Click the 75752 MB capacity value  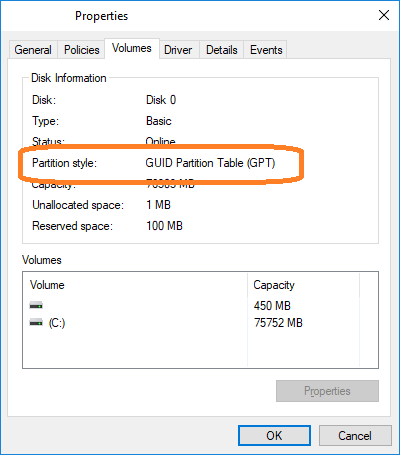(278, 323)
